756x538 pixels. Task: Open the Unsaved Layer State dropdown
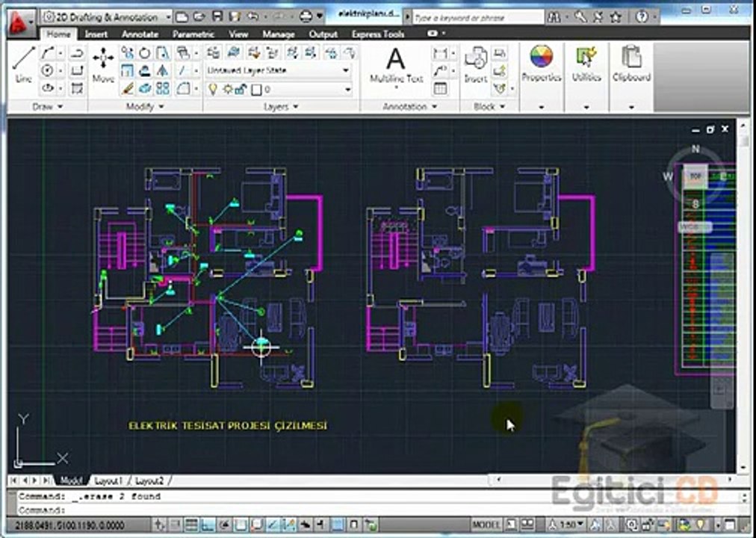278,70
